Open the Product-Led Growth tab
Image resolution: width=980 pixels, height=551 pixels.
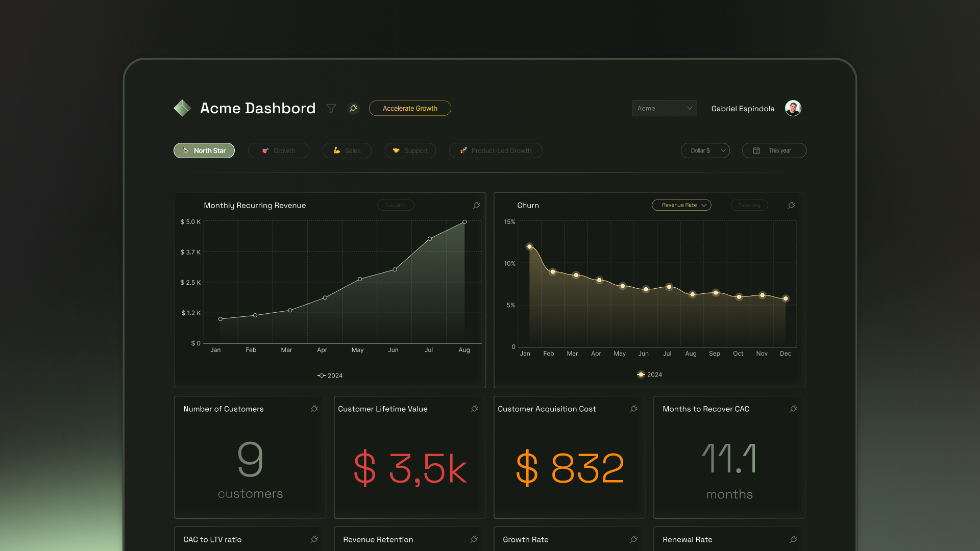496,151
